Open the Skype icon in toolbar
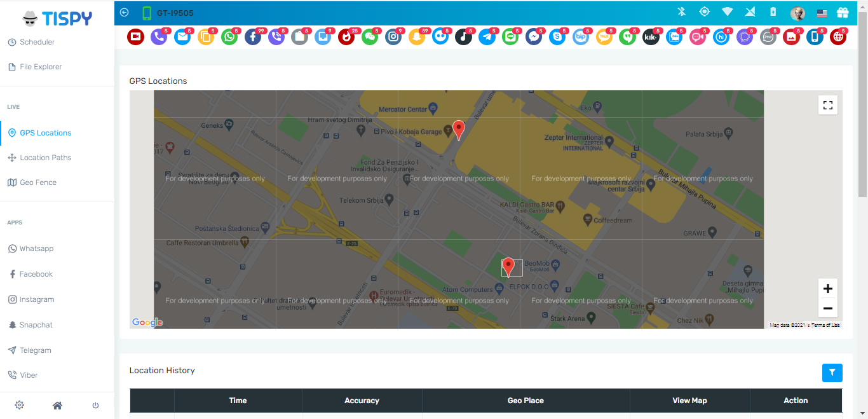Viewport: 868px width, 419px height. (x=557, y=37)
